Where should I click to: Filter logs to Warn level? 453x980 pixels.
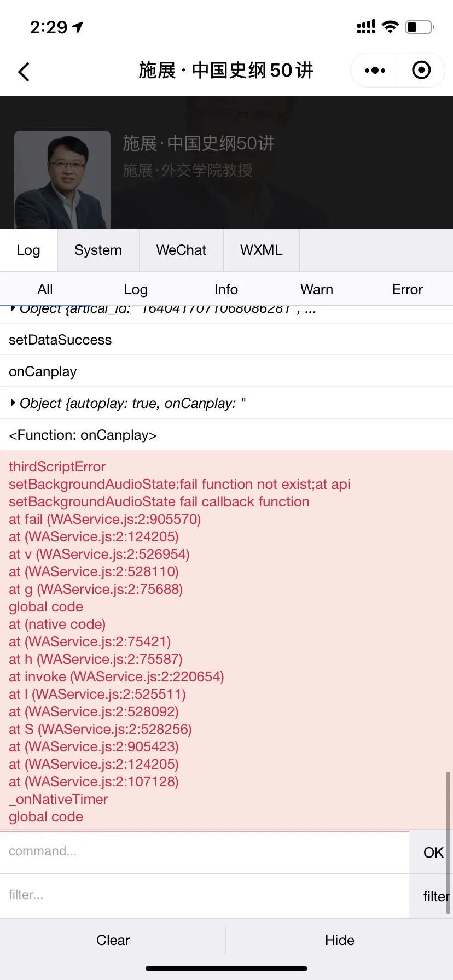point(317,289)
